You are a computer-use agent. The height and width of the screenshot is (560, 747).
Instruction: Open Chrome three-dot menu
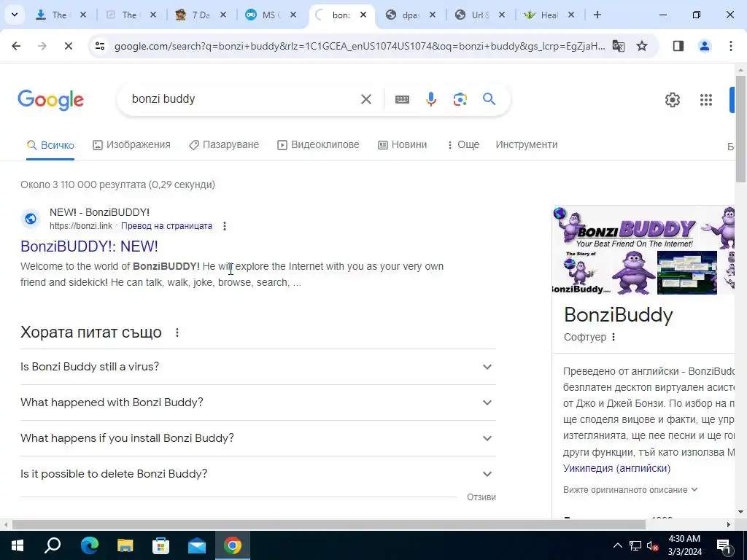(x=731, y=46)
